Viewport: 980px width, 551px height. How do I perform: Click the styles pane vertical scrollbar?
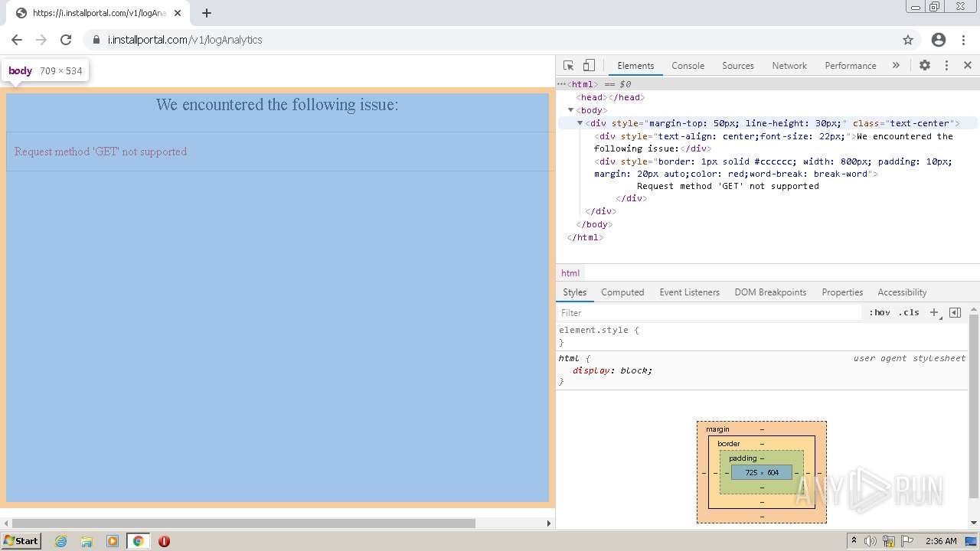tap(974, 406)
